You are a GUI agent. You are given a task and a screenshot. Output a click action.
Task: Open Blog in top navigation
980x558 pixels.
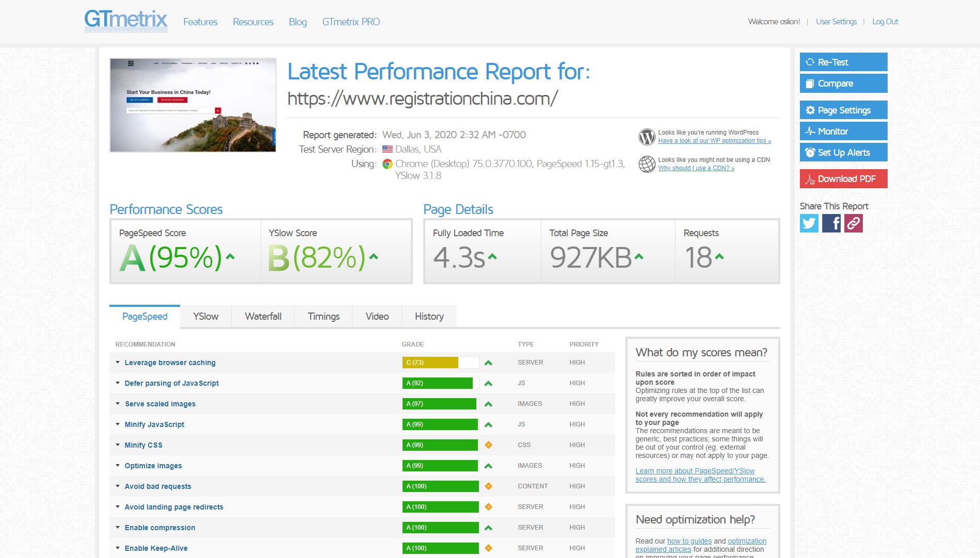298,22
